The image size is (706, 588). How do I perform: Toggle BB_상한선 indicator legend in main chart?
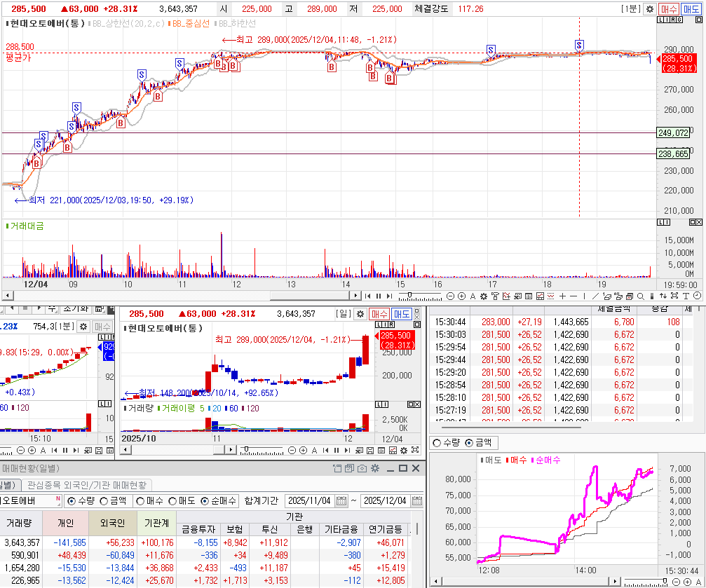point(126,23)
